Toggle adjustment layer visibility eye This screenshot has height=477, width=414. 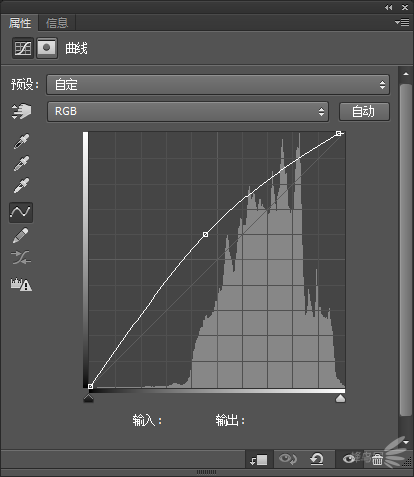click(x=349, y=459)
